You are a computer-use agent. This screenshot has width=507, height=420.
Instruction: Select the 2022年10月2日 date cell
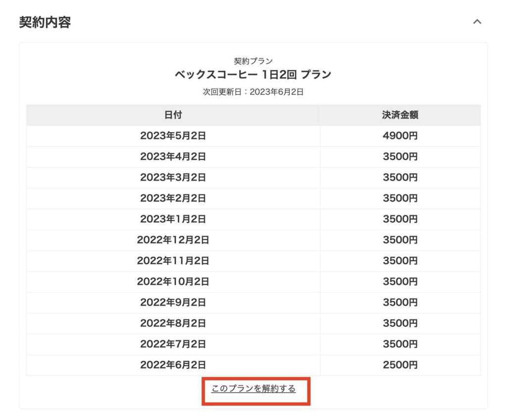point(173,281)
